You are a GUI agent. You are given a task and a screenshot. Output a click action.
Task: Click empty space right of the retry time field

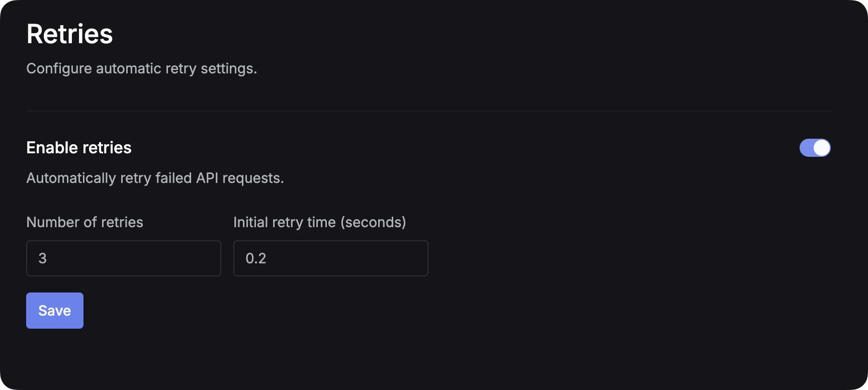coord(603,258)
